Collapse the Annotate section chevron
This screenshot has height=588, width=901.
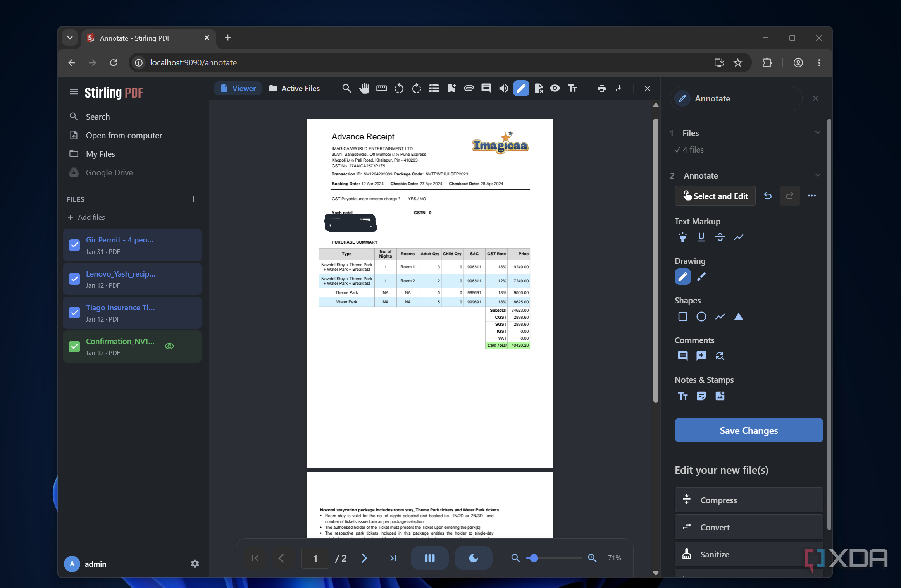tap(818, 175)
